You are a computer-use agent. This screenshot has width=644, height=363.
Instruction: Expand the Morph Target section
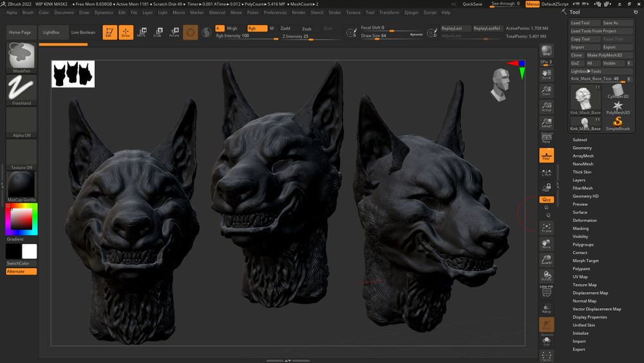tap(585, 260)
